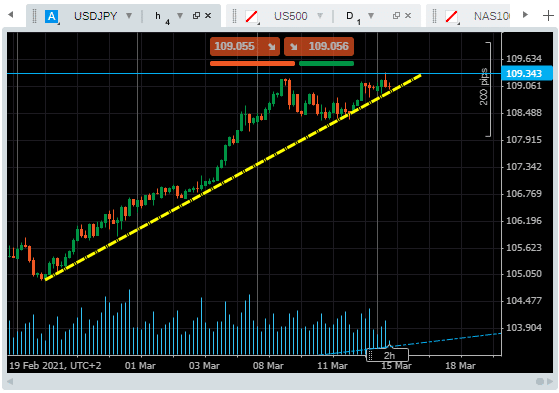The image size is (559, 393).
Task: Click the blue A icon on USDJPY tab
Action: 52,16
